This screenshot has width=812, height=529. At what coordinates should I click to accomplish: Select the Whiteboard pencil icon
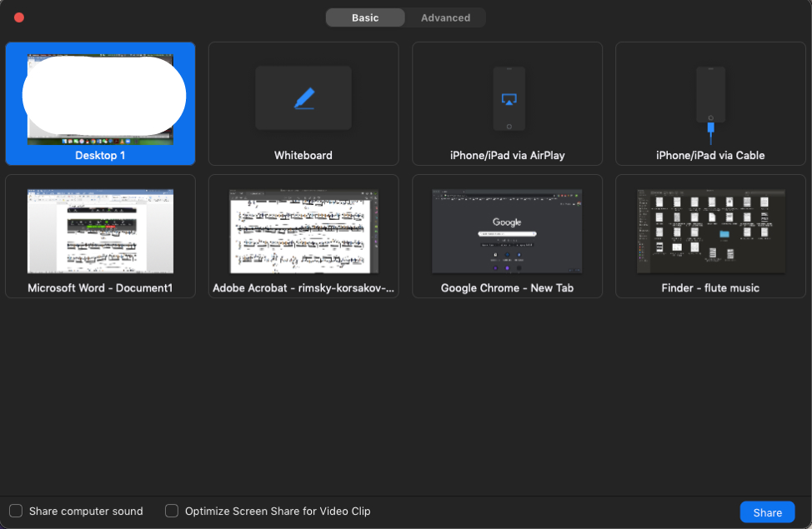pos(303,98)
